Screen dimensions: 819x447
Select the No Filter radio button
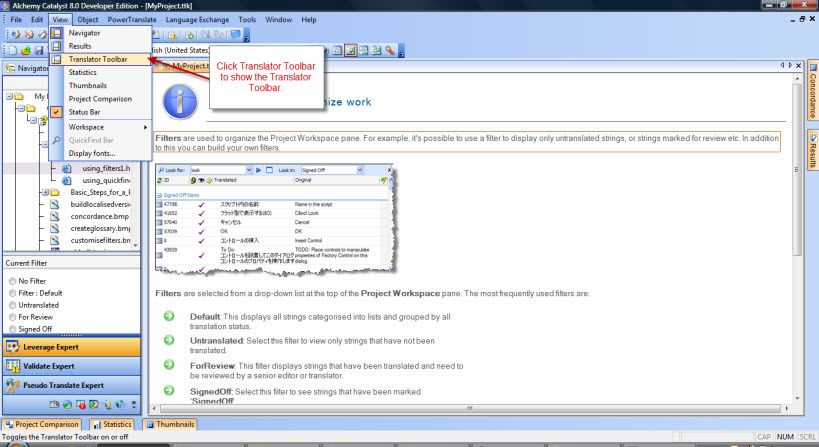(13, 281)
